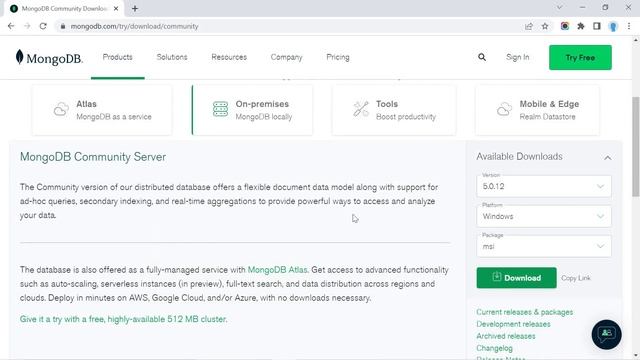The height and width of the screenshot is (360, 640).
Task: Bookmark this page with star icon
Action: pyautogui.click(x=545, y=26)
